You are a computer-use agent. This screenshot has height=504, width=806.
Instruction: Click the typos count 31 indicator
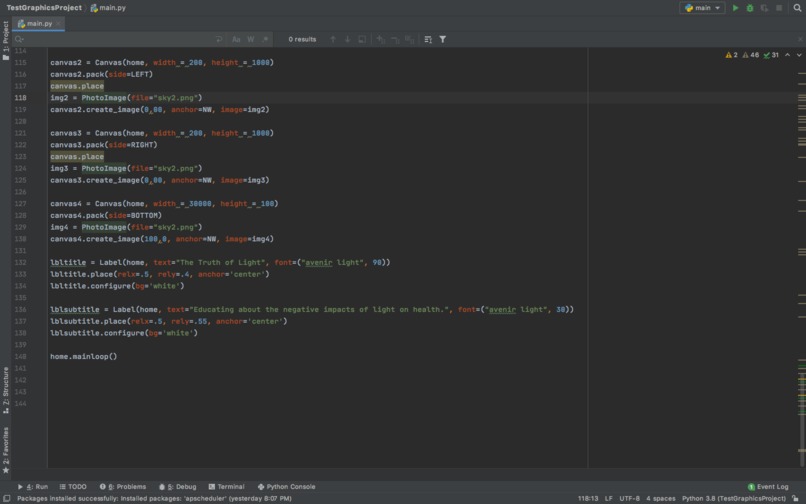pos(771,55)
